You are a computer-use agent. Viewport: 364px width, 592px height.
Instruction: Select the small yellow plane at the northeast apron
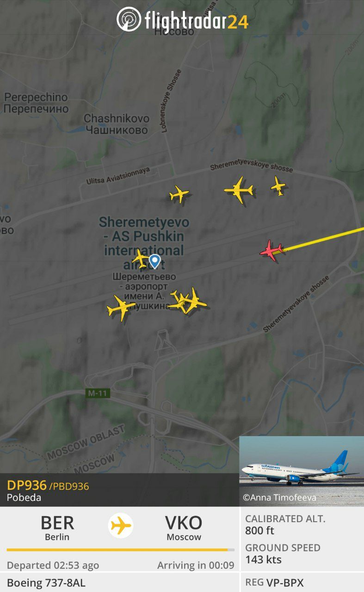point(278,186)
